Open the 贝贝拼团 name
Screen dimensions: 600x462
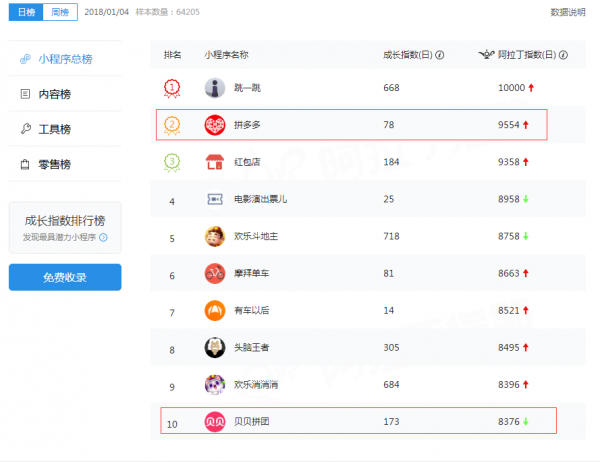point(251,422)
